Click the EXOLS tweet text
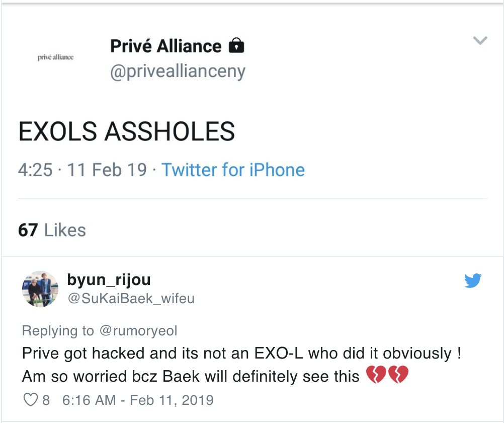This screenshot has width=504, height=423. [x=126, y=131]
